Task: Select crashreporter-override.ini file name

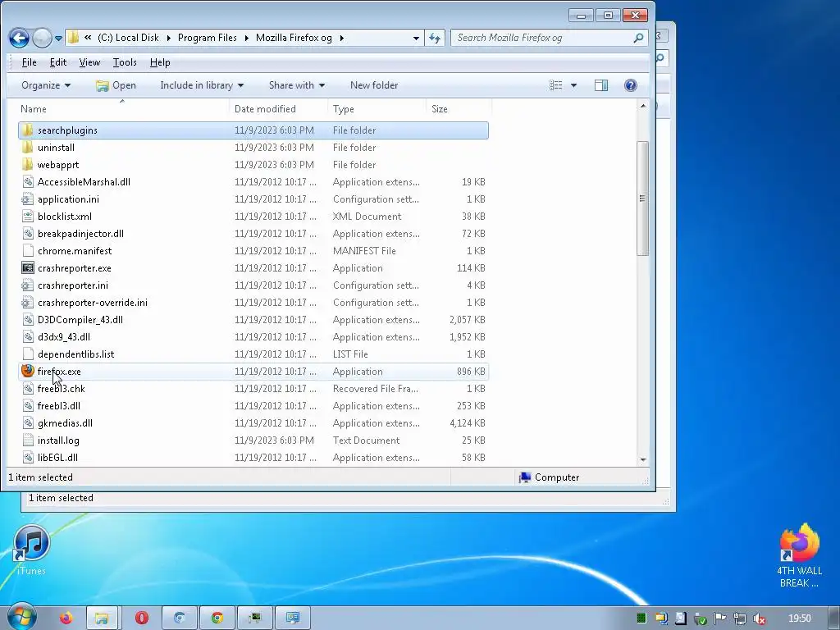Action: [x=92, y=302]
